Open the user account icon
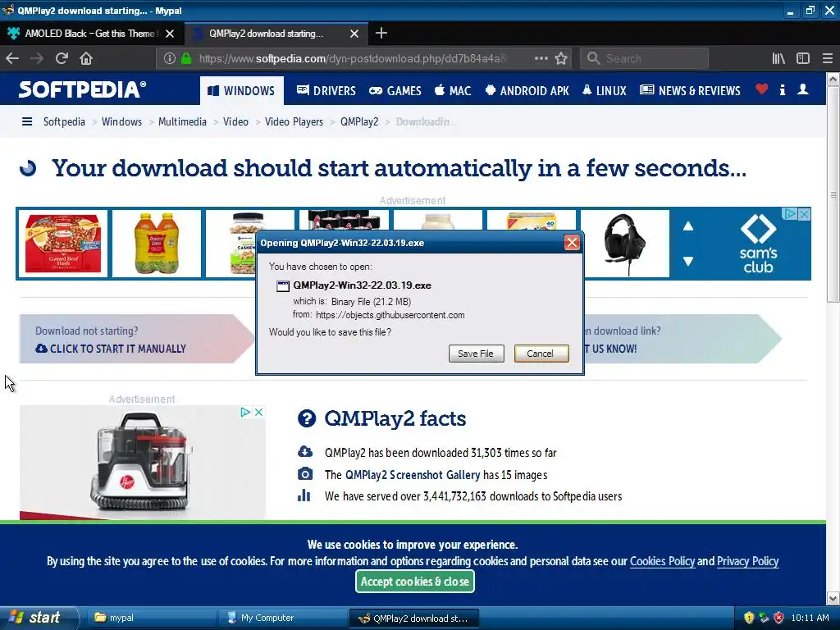The width and height of the screenshot is (840, 630). pos(802,89)
